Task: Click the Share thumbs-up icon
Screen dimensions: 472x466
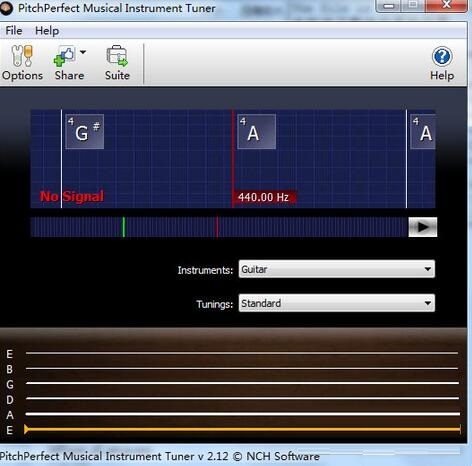Action: click(64, 56)
